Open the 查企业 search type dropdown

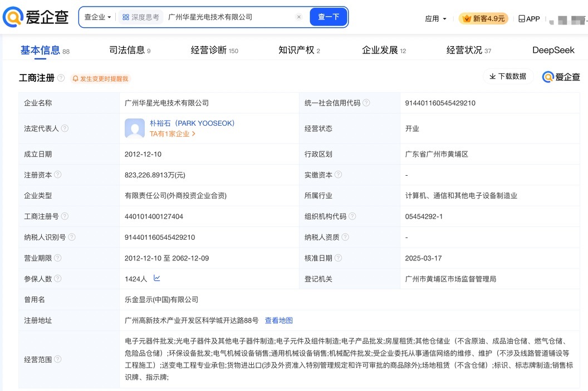tap(97, 17)
